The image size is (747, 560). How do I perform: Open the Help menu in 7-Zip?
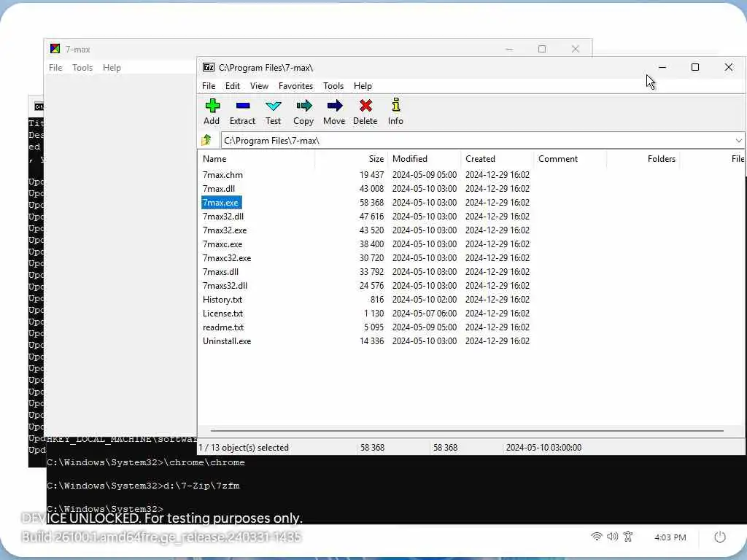click(363, 86)
